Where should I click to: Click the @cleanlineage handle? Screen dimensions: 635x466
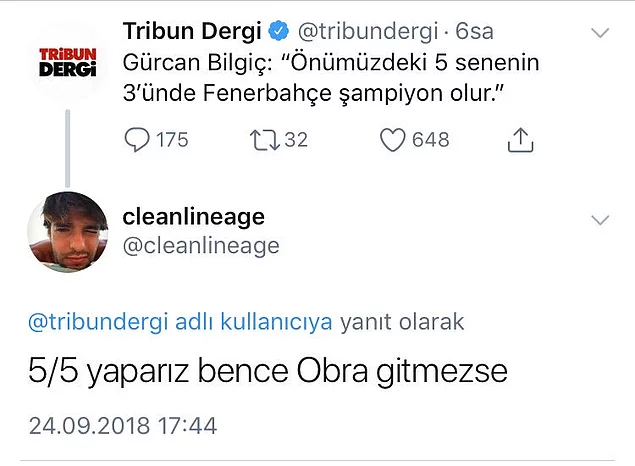click(x=200, y=246)
